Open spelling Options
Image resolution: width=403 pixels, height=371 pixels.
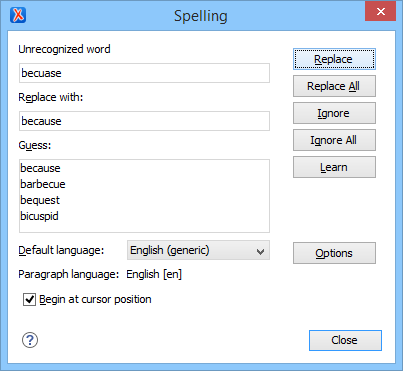pyautogui.click(x=334, y=253)
